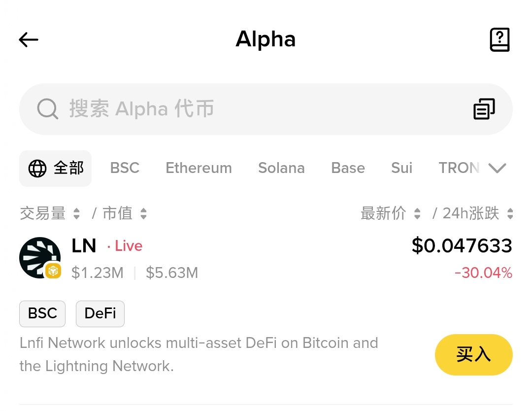Click the BSC tag chip under LN

42,313
